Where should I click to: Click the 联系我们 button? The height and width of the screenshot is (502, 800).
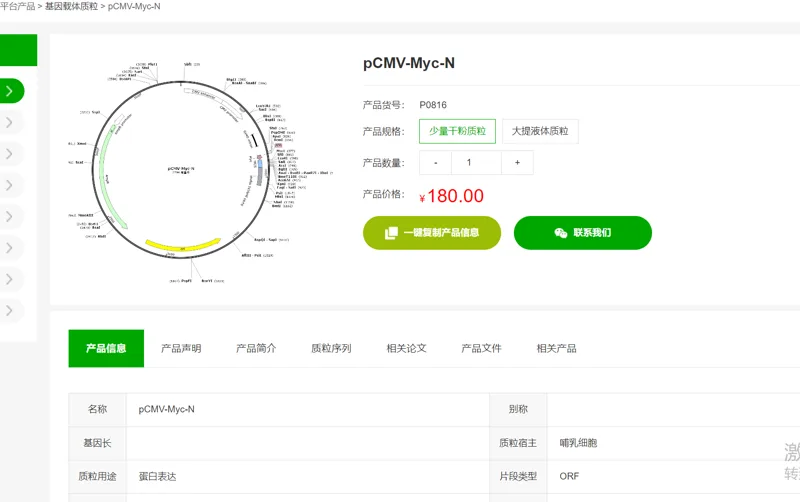pyautogui.click(x=583, y=233)
